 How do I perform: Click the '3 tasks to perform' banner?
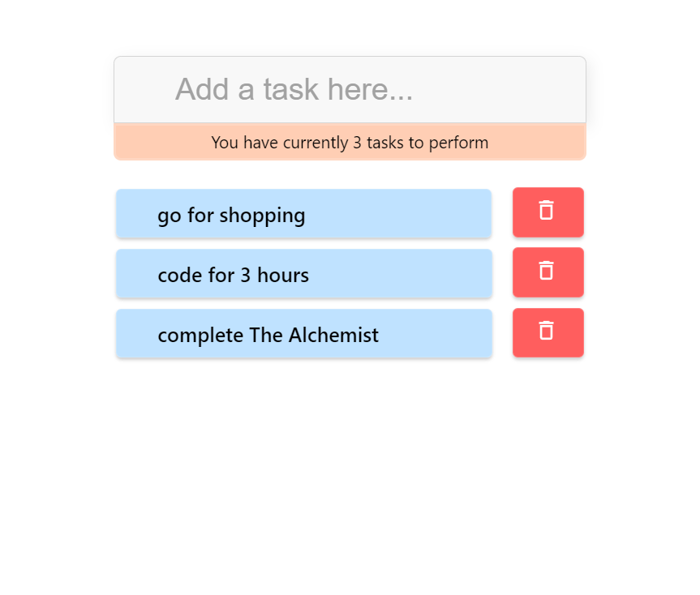click(350, 142)
